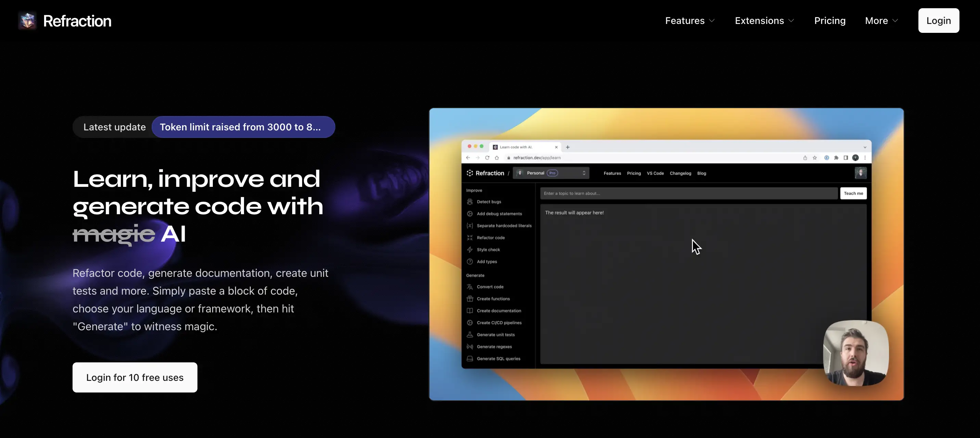This screenshot has width=980, height=438.
Task: Click the Create documentation book icon
Action: click(x=470, y=310)
